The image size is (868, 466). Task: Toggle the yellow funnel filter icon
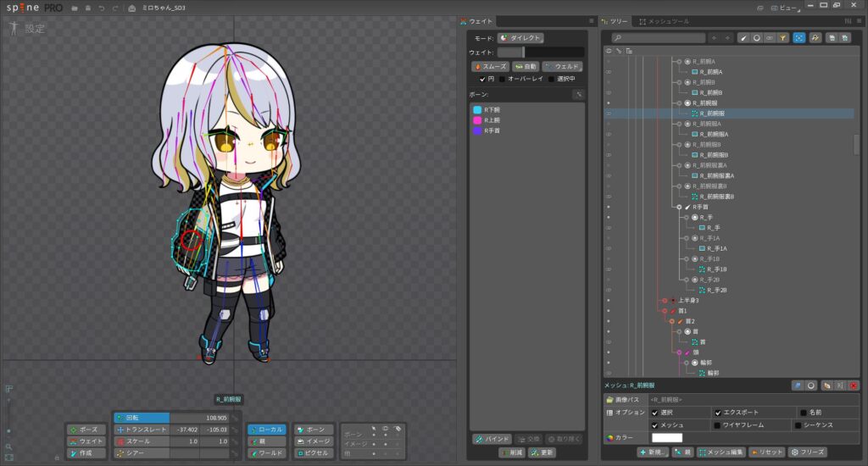pos(782,37)
